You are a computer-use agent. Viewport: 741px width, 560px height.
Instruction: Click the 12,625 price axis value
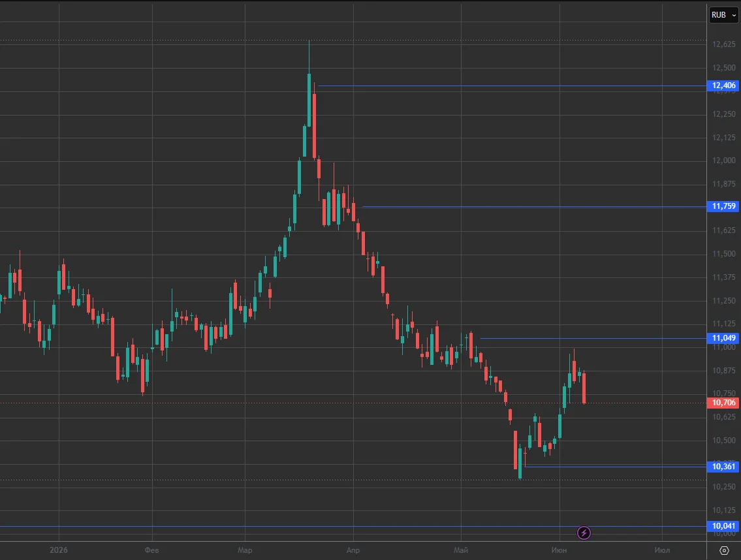tap(724, 44)
